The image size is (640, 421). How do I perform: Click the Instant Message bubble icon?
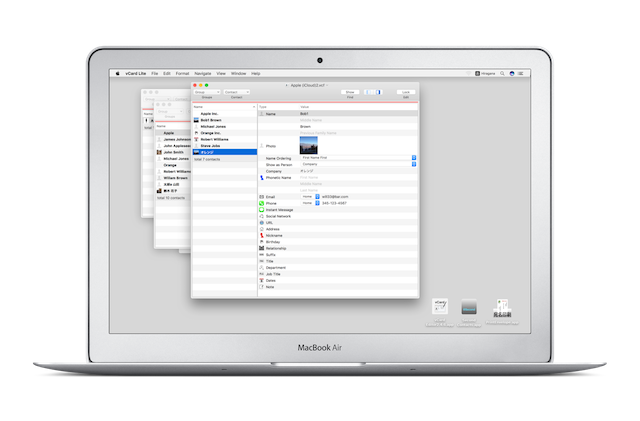click(262, 210)
